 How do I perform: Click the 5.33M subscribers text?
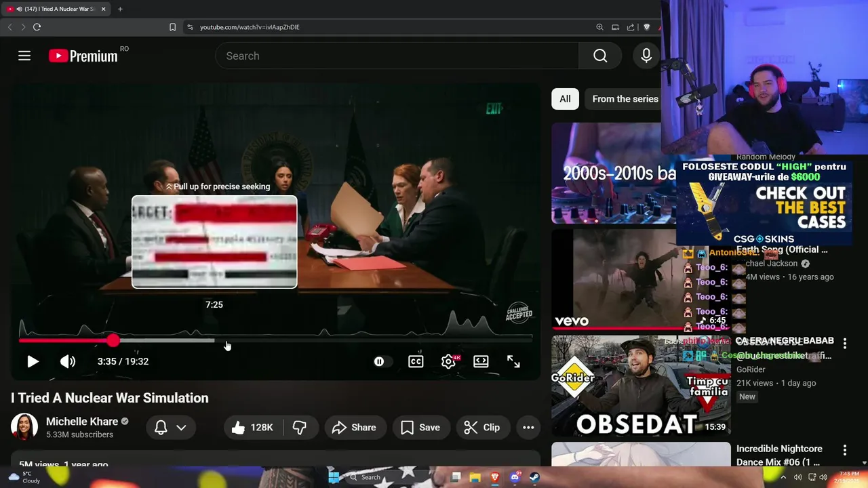(79, 434)
